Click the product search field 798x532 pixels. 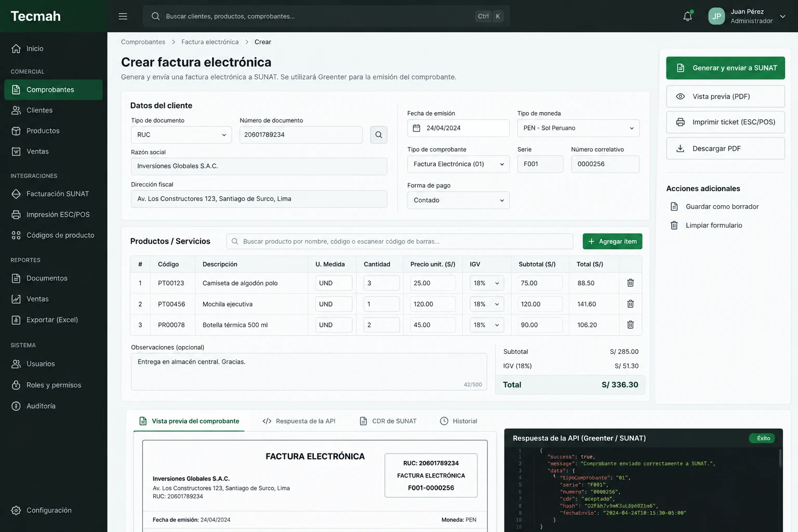(x=400, y=242)
